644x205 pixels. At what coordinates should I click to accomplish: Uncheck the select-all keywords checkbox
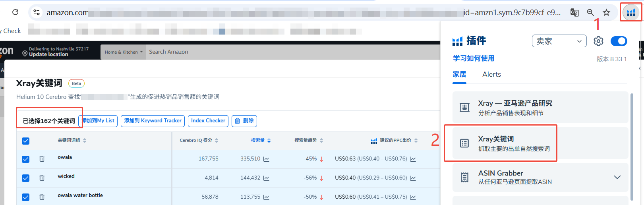pyautogui.click(x=26, y=141)
